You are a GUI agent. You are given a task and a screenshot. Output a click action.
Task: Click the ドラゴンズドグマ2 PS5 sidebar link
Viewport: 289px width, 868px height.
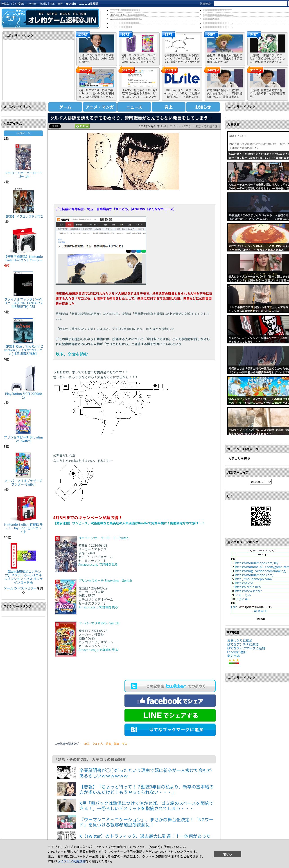[23, 217]
